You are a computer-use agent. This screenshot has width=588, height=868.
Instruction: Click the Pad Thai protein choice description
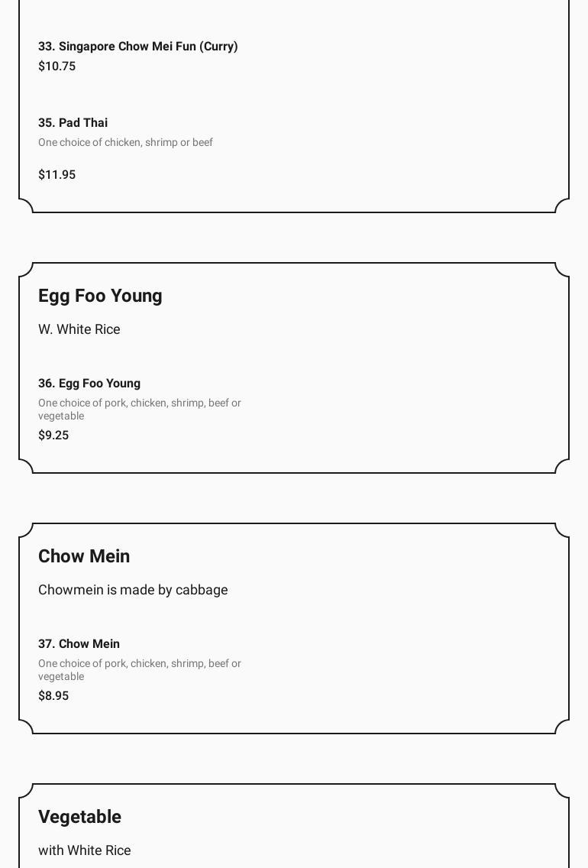125,143
